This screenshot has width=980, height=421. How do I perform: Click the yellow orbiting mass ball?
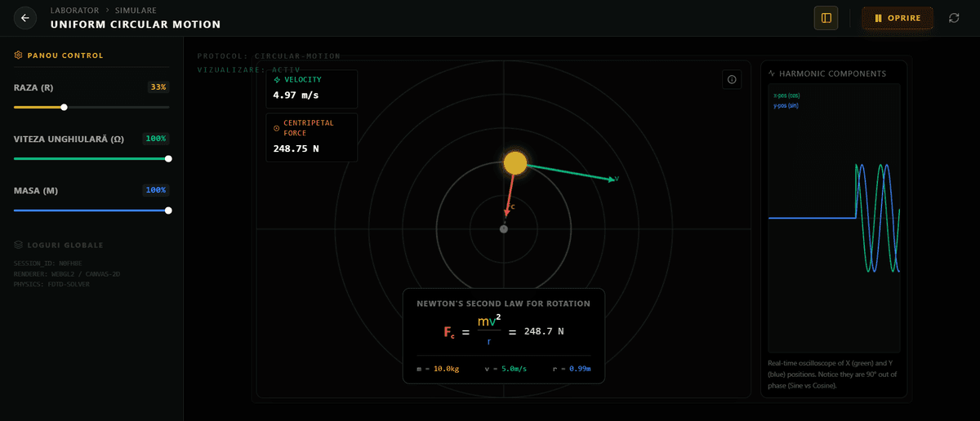[515, 163]
